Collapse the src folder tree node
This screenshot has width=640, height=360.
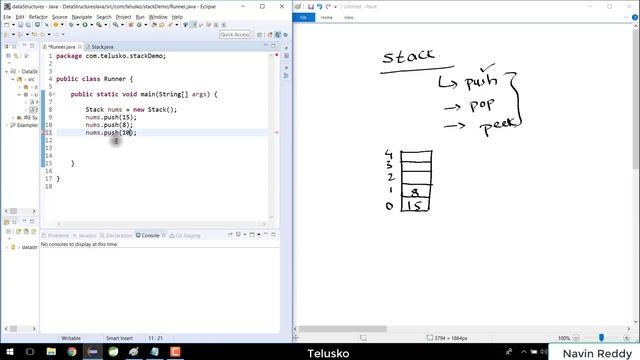point(13,79)
